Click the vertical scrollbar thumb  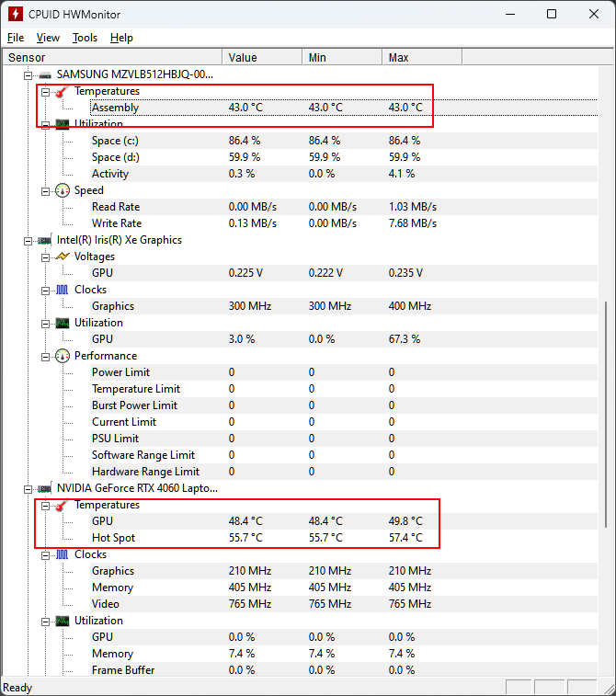click(607, 414)
